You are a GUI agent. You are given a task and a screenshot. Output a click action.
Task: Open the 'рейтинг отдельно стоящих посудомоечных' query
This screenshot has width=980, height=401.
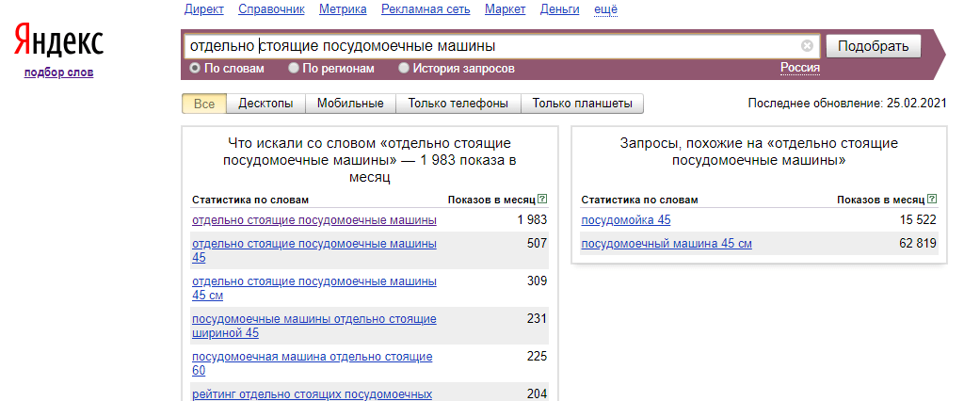312,394
